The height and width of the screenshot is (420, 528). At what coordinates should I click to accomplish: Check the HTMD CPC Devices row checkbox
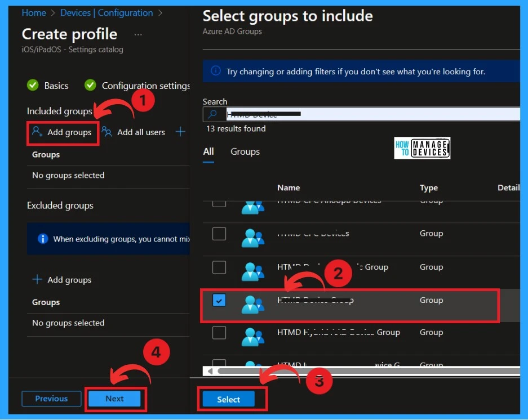(219, 234)
